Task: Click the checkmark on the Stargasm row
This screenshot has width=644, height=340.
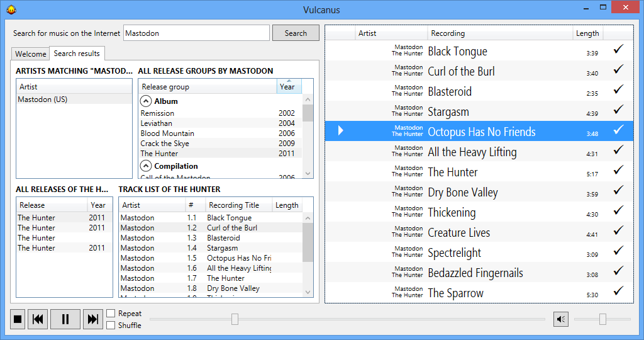Action: tap(618, 110)
